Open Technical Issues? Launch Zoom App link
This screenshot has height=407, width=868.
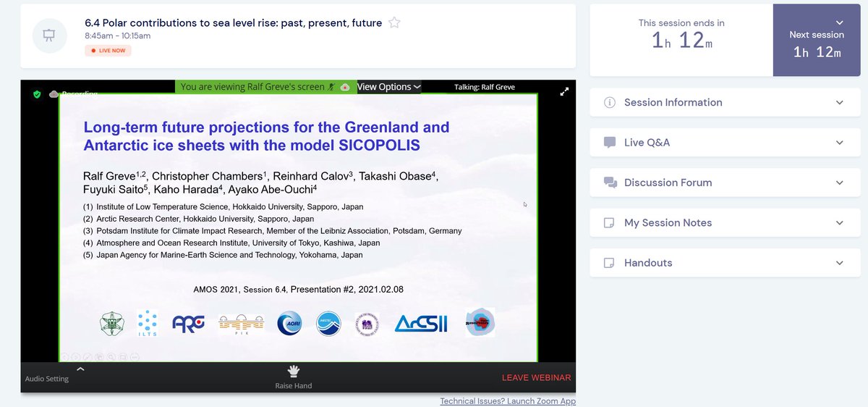click(x=508, y=401)
